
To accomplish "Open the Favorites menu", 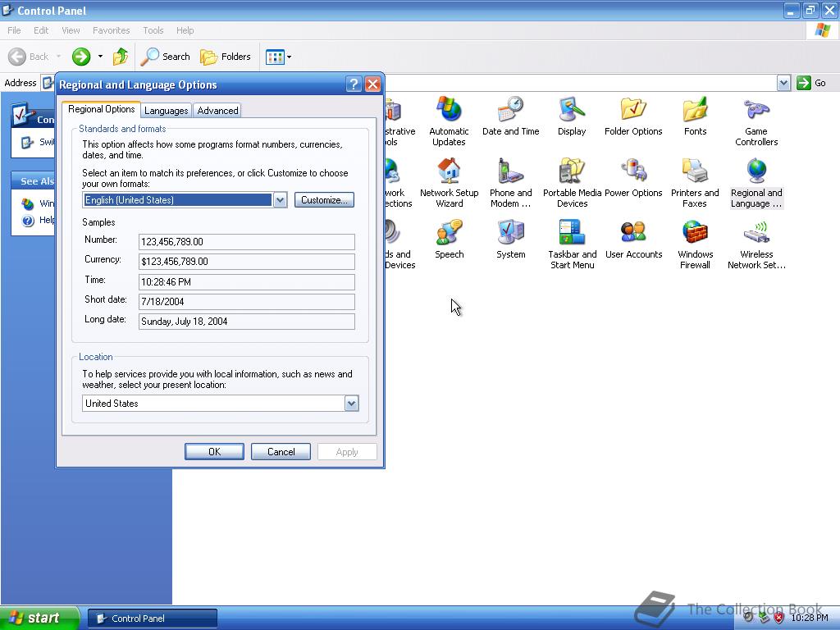I will [x=112, y=30].
